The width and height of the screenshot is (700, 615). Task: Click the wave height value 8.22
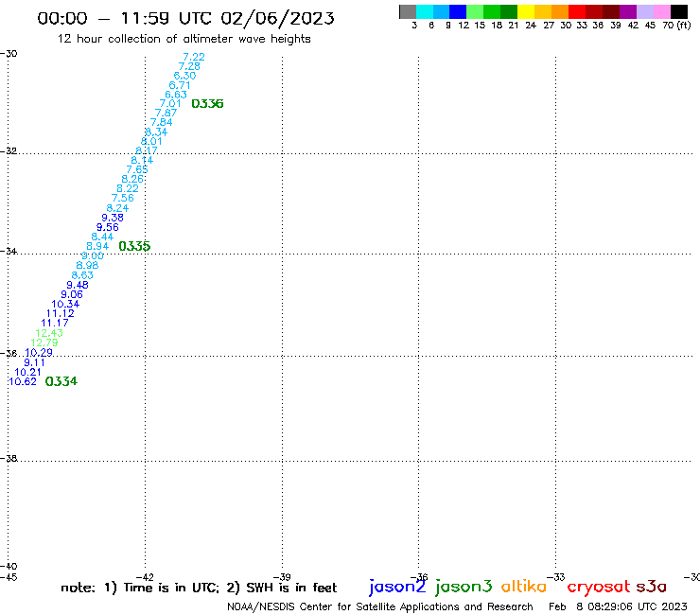pyautogui.click(x=128, y=188)
